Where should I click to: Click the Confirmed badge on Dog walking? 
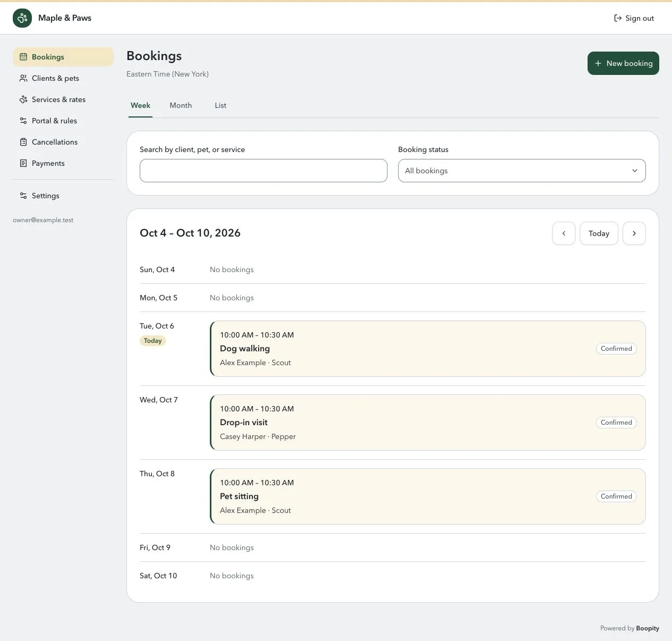[616, 349]
